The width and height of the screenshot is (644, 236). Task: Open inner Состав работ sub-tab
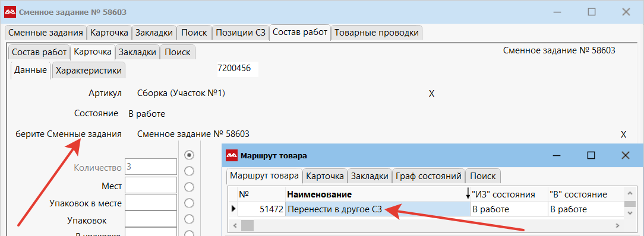click(39, 52)
